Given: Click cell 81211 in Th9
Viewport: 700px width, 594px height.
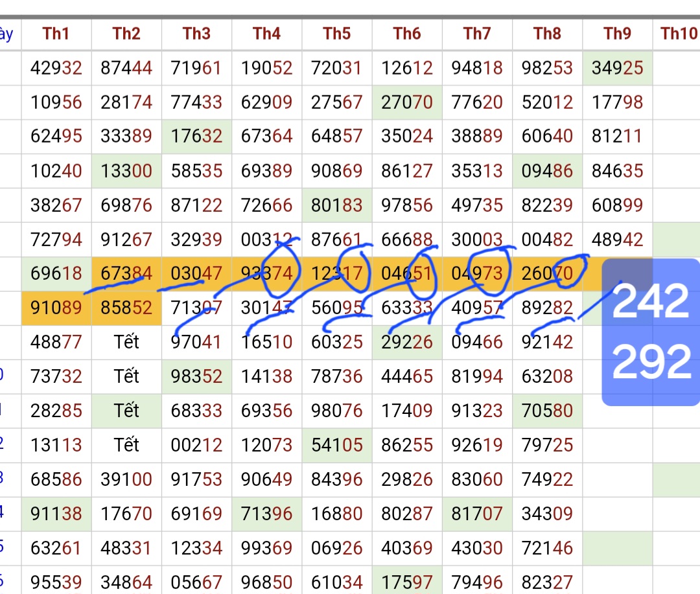Looking at the screenshot, I should pos(617,136).
